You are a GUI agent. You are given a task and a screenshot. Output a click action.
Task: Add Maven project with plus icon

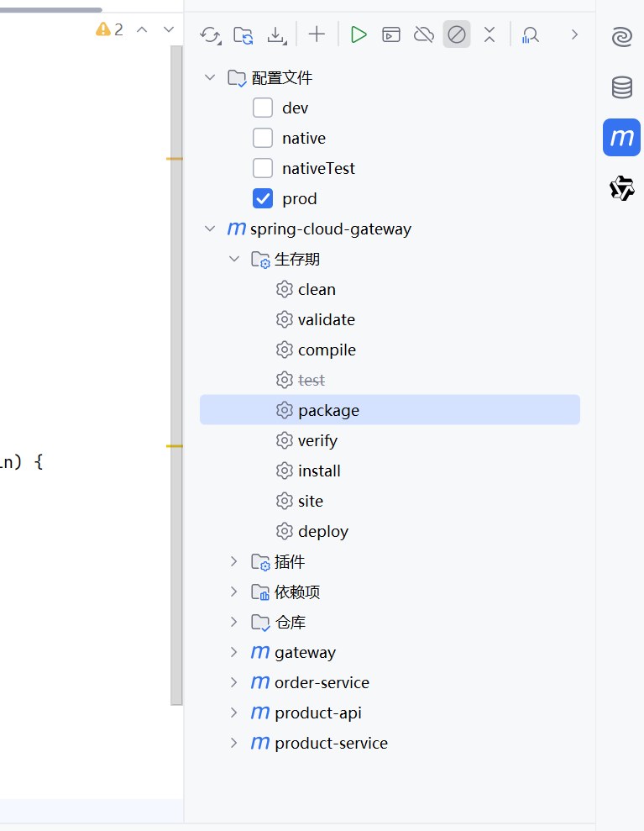(x=317, y=34)
